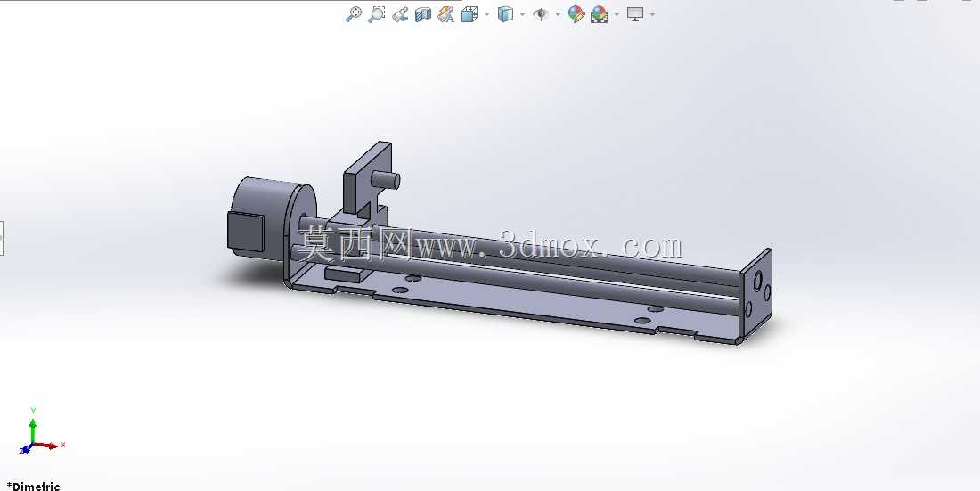Image resolution: width=980 pixels, height=491 pixels.
Task: Click the red X axis of the triad
Action: click(x=46, y=446)
